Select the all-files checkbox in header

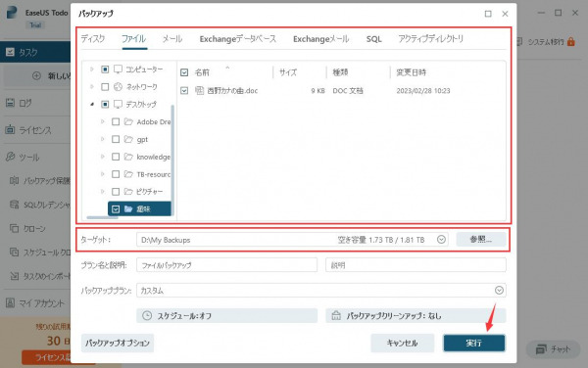coord(184,72)
